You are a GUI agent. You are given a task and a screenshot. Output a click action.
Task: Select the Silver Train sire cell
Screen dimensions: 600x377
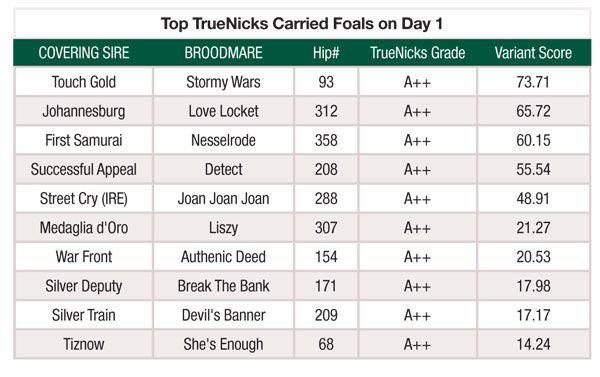pos(84,315)
